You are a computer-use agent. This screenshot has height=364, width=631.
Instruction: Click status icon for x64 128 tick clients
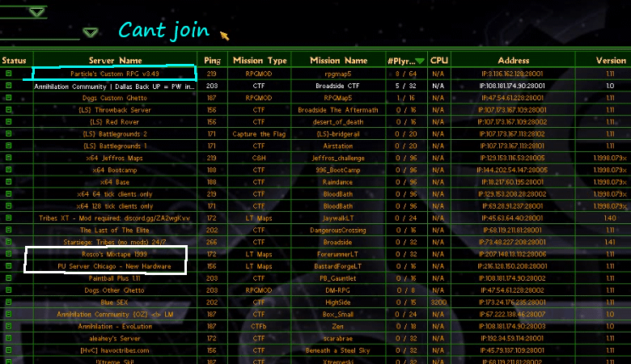pos(8,206)
